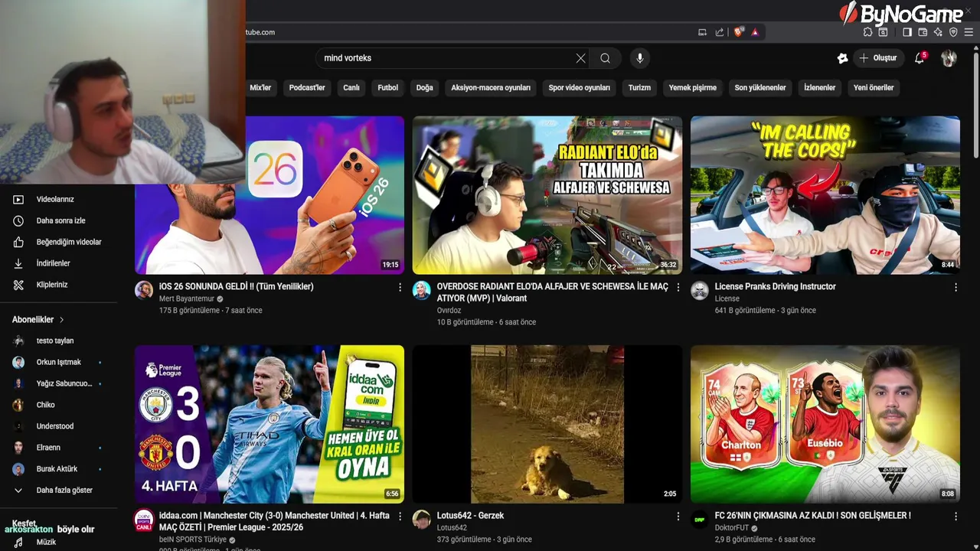Open options for the iOS 26 video
This screenshot has height=551, width=980.
(x=400, y=287)
